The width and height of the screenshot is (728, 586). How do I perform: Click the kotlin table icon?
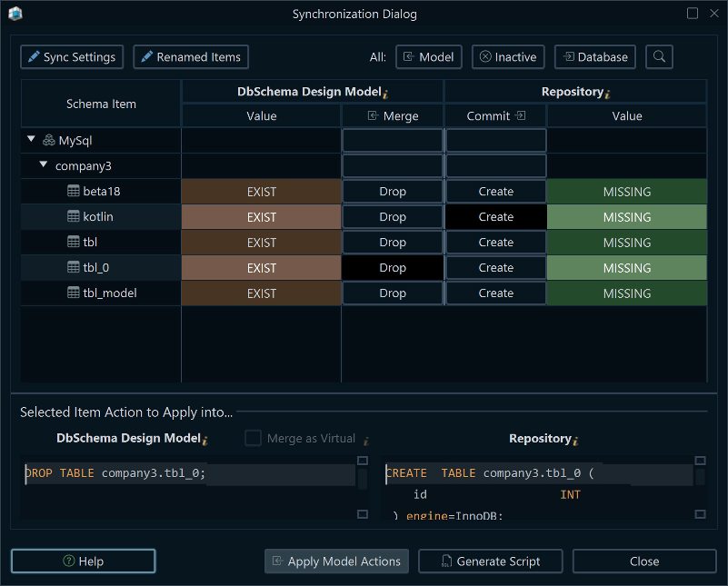(74, 217)
